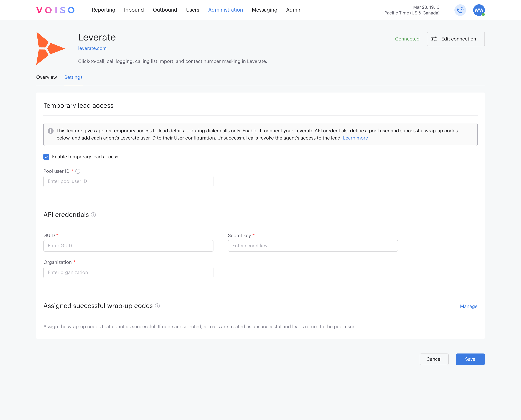The height and width of the screenshot is (420, 521).
Task: Save the Leverate settings
Action: click(470, 359)
